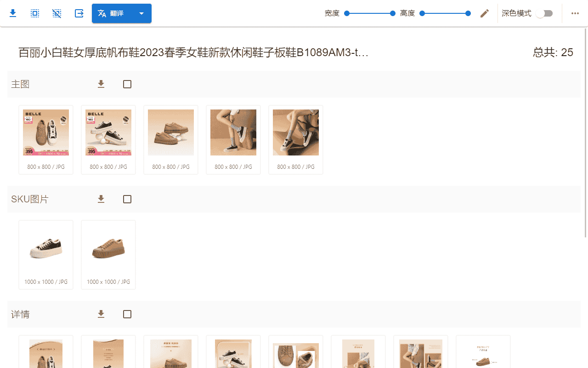Download all 主图 section images
The width and height of the screenshot is (588, 368).
tap(101, 84)
